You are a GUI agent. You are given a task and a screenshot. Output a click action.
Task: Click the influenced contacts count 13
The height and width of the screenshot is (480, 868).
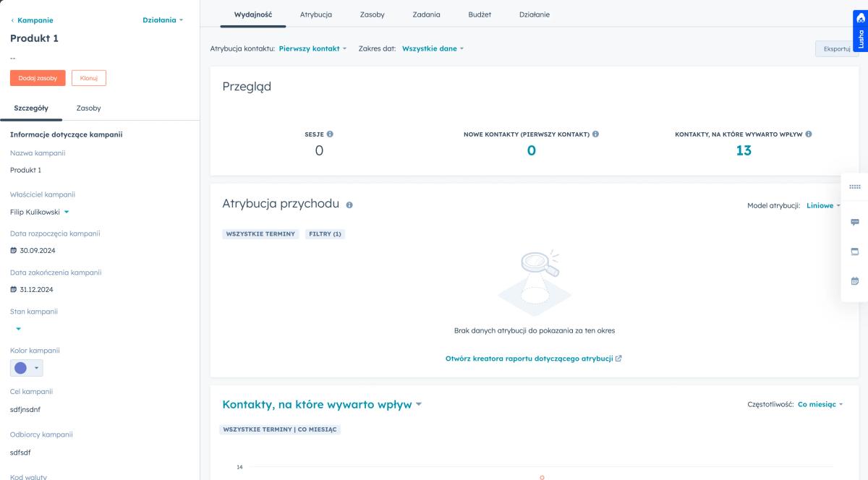pyautogui.click(x=744, y=150)
